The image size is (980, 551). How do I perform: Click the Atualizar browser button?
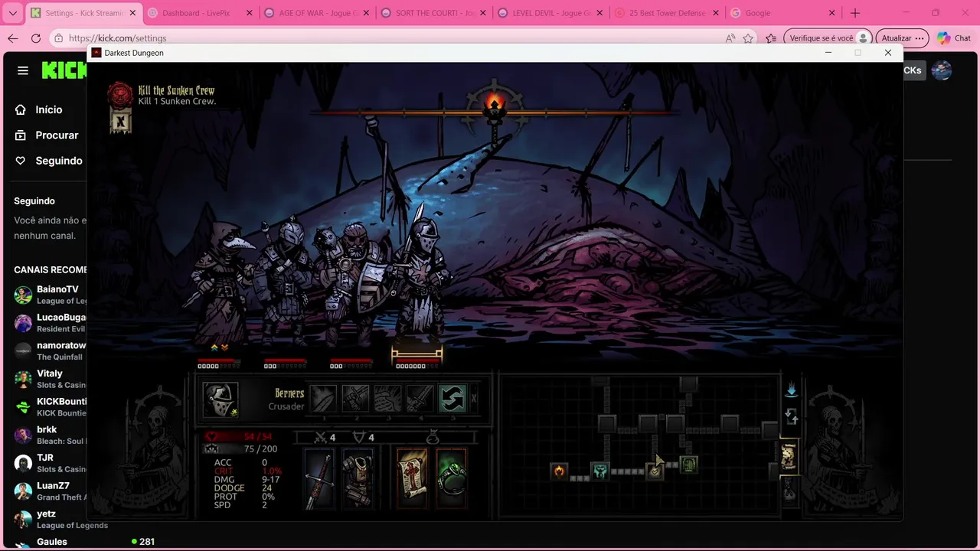[902, 38]
